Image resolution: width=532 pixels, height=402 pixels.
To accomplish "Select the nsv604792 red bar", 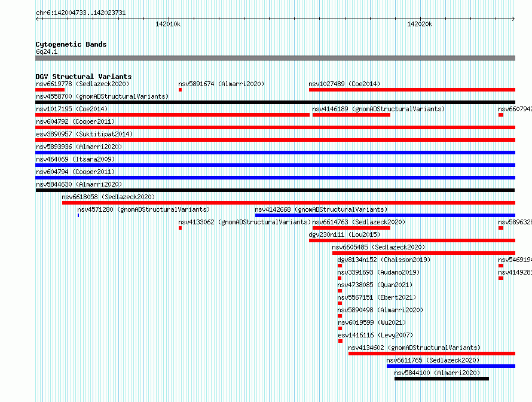I will (275, 127).
